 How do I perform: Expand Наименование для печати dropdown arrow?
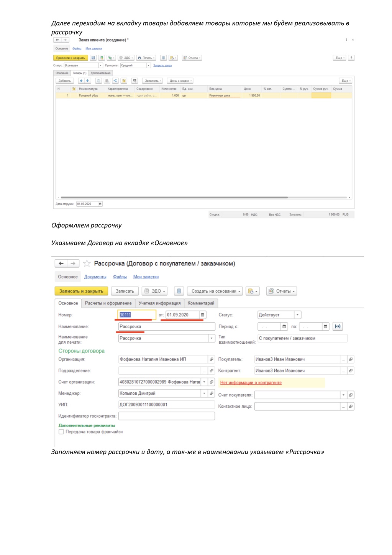click(x=212, y=338)
